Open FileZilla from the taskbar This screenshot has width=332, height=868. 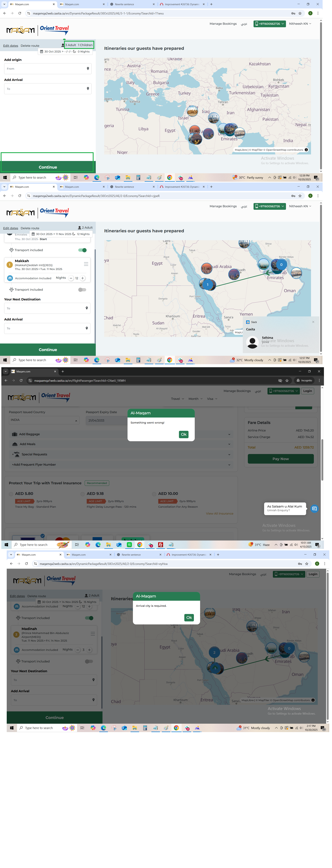(x=161, y=545)
